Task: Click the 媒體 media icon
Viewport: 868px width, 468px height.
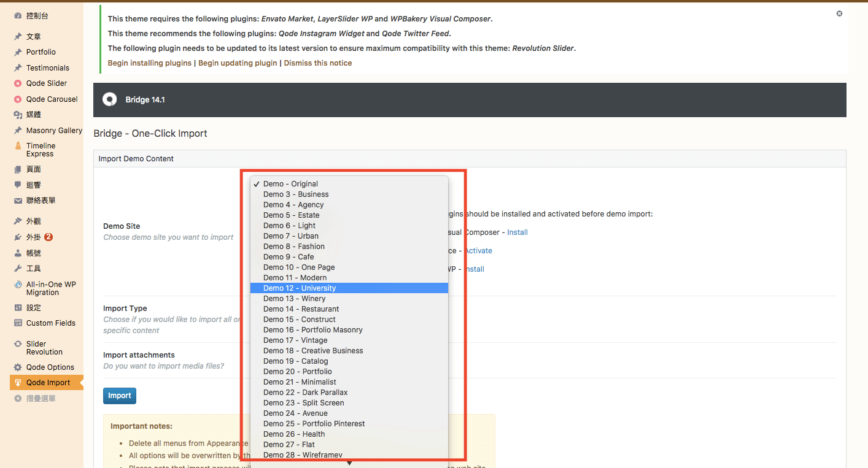Action: pos(18,115)
